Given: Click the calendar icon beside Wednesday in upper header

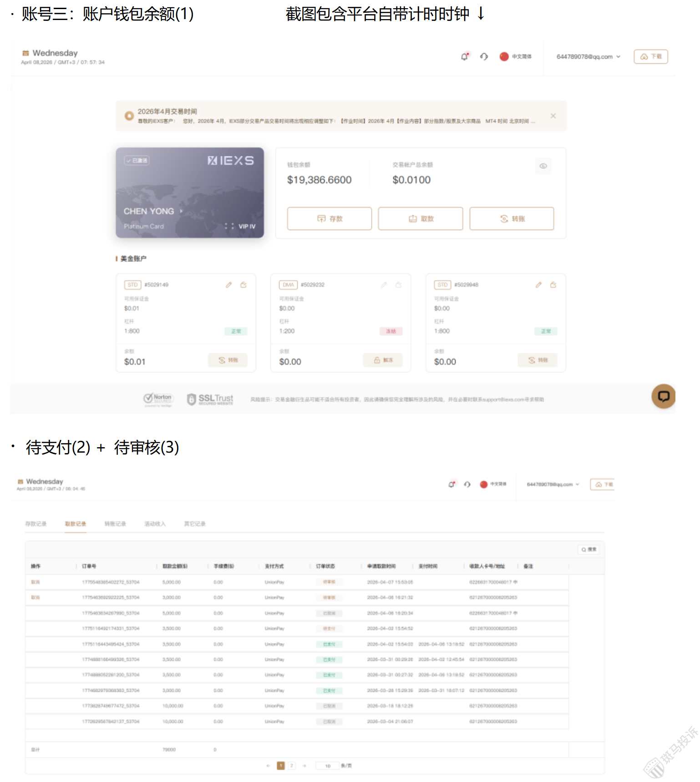Looking at the screenshot, I should click(x=25, y=53).
